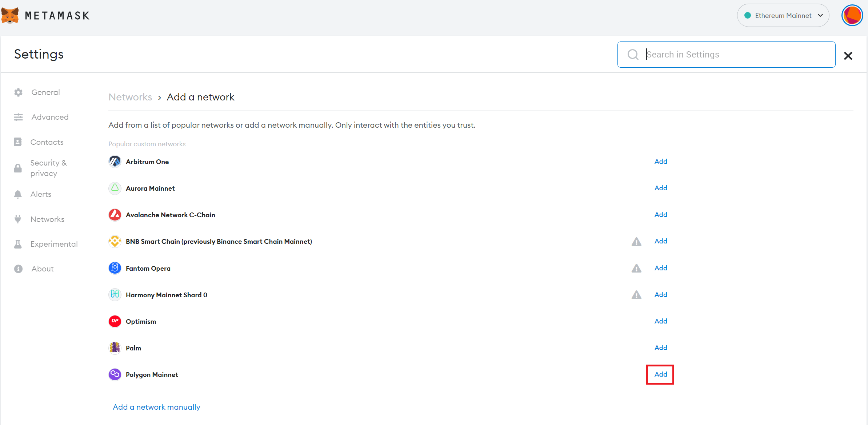Click the search magnifier icon
868x425 pixels.
click(633, 55)
